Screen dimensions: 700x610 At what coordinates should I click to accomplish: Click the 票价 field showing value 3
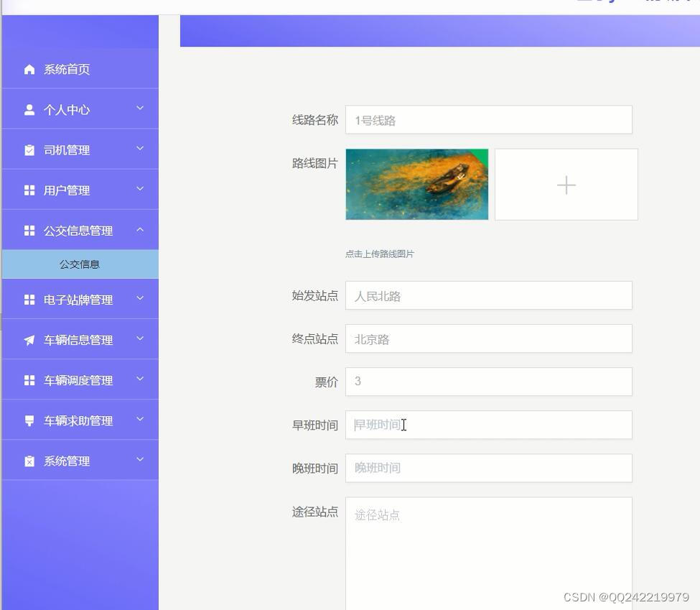pyautogui.click(x=488, y=382)
